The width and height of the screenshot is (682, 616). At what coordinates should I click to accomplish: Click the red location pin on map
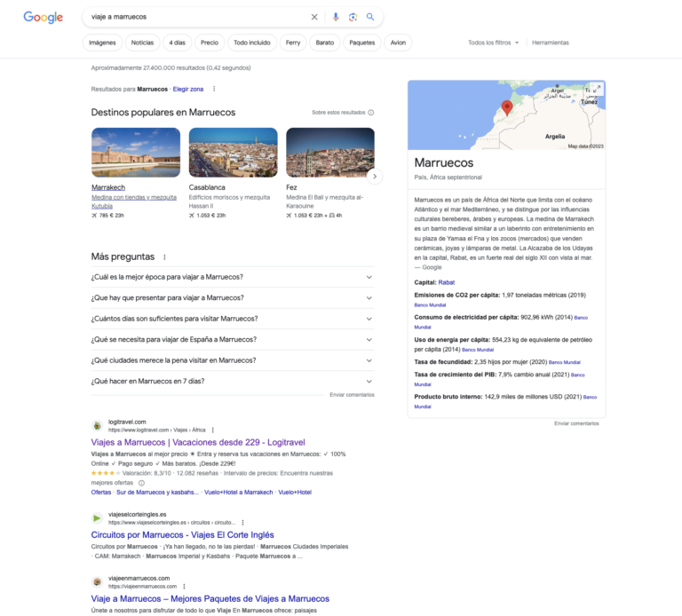pyautogui.click(x=507, y=107)
